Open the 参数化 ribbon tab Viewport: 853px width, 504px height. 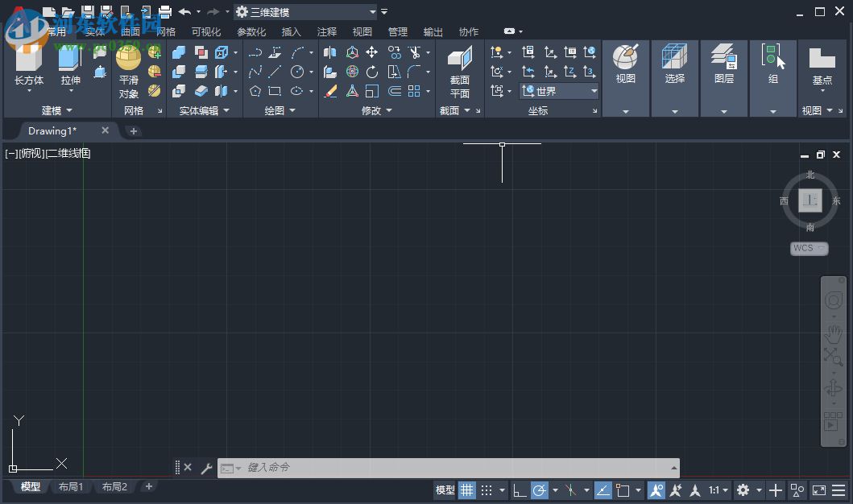[251, 31]
